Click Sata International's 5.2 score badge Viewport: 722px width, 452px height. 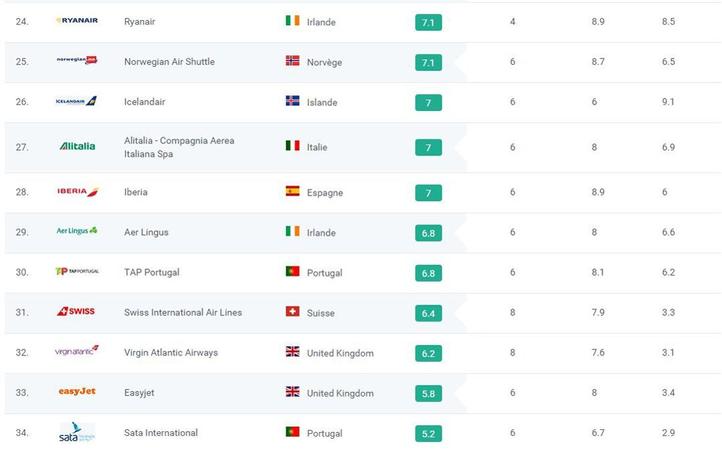[428, 433]
